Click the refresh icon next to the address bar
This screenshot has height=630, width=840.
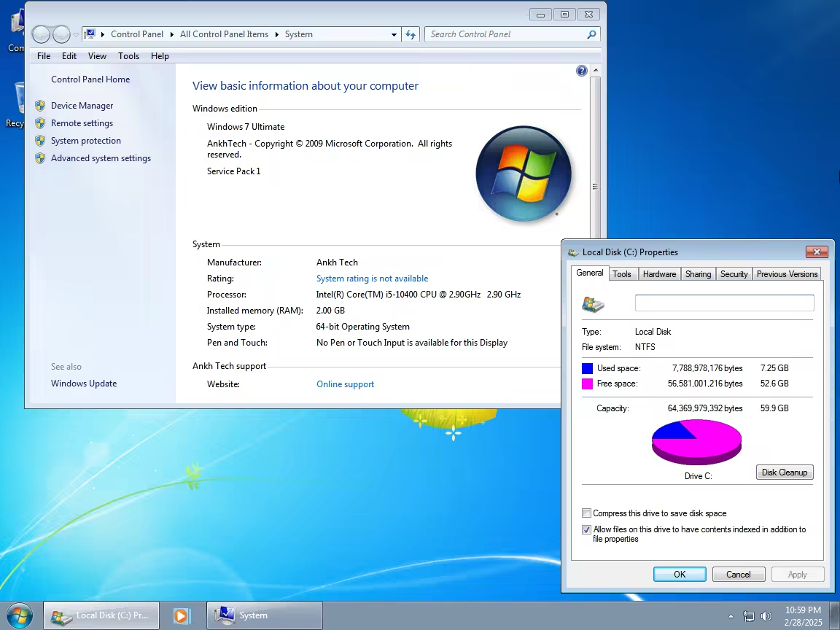(411, 34)
